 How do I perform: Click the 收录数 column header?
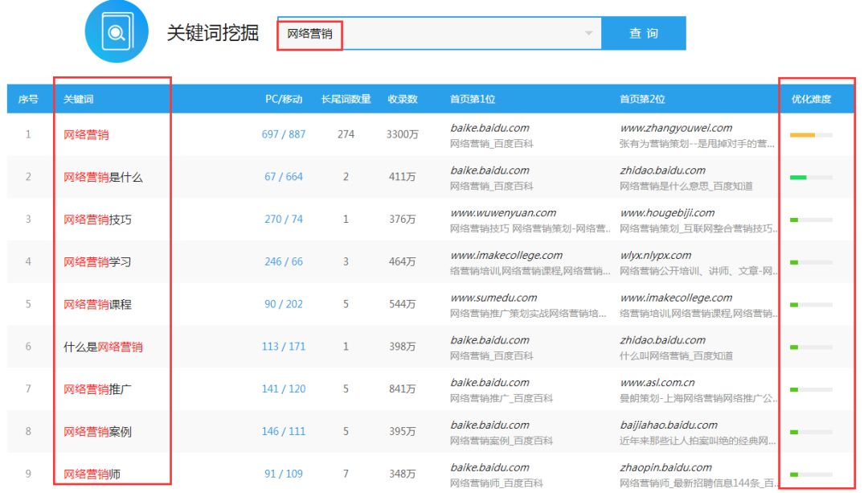(402, 99)
